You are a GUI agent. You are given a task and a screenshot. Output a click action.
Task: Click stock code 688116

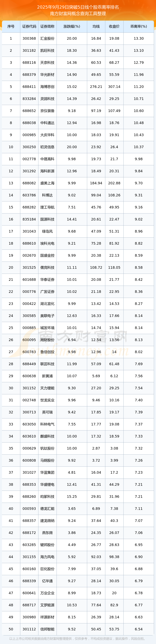(29, 62)
